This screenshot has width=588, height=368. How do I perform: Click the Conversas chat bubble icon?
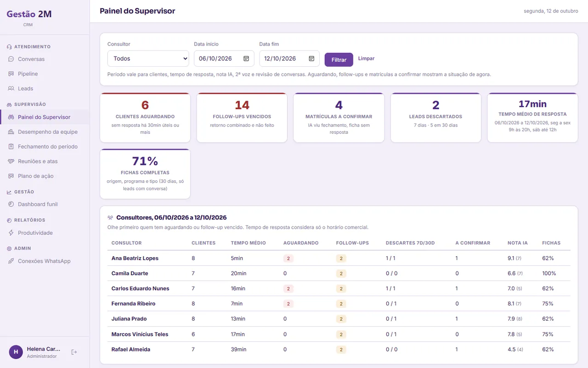[11, 59]
